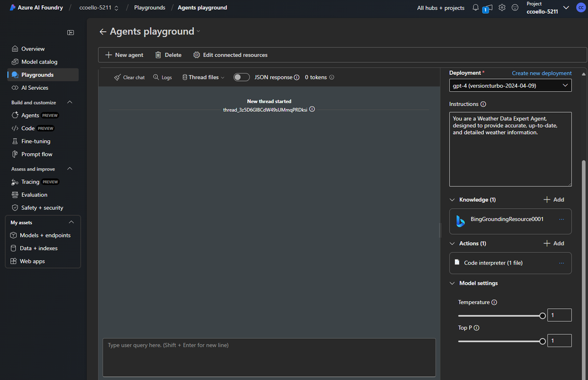Click Add next to Knowledge
The height and width of the screenshot is (380, 588).
[554, 200]
